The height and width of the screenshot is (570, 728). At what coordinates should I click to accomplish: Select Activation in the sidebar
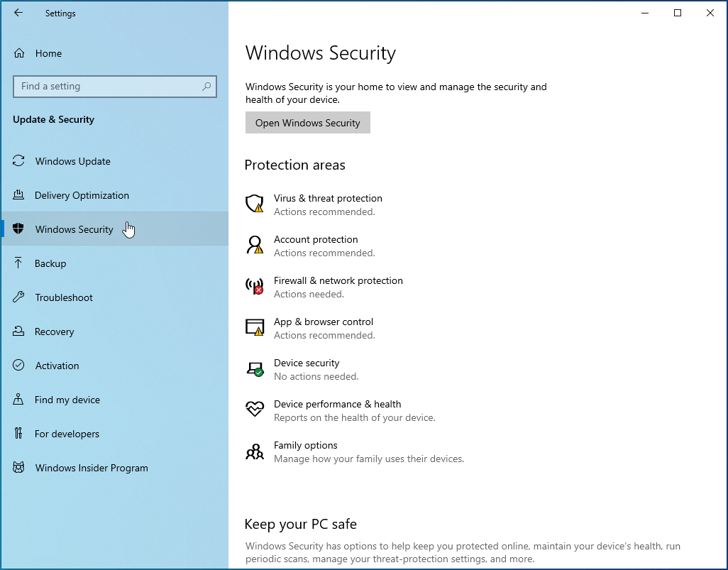pos(56,366)
